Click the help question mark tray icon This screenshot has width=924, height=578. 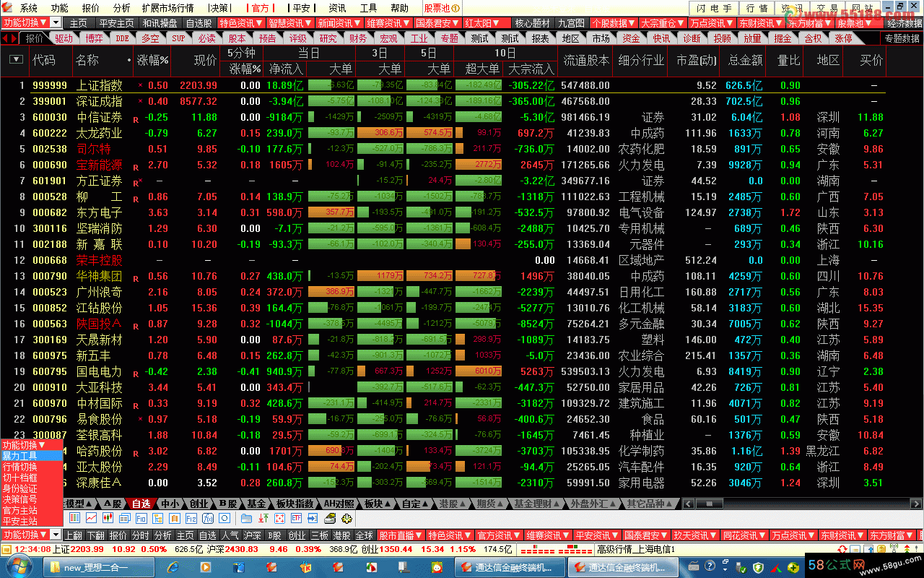coord(710,566)
